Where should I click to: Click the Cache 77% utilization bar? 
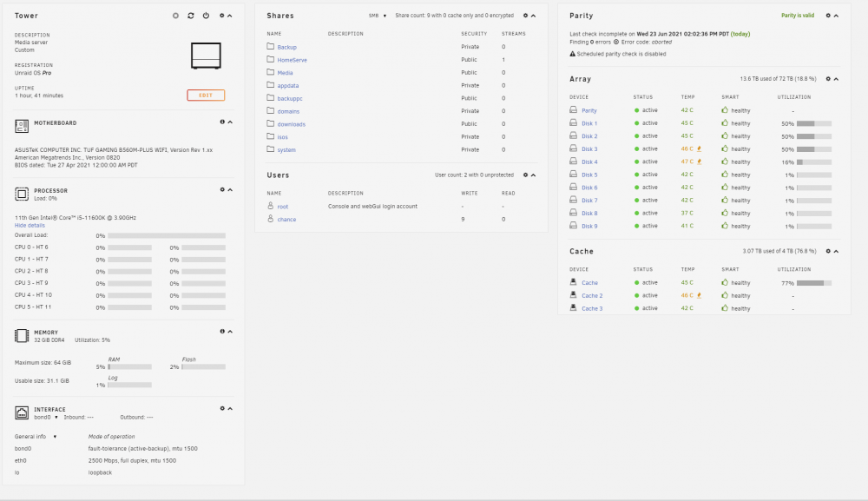tap(814, 283)
